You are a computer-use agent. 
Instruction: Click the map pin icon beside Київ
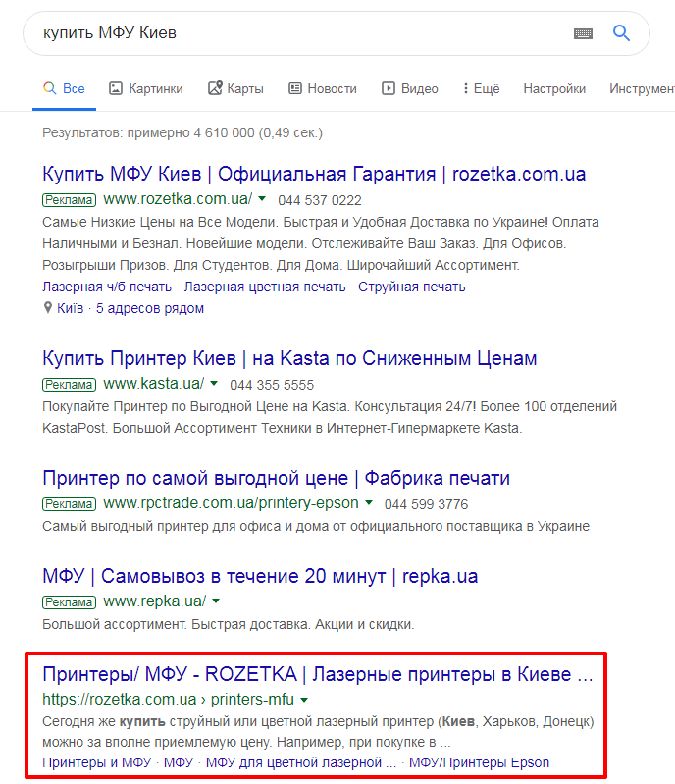click(x=48, y=308)
